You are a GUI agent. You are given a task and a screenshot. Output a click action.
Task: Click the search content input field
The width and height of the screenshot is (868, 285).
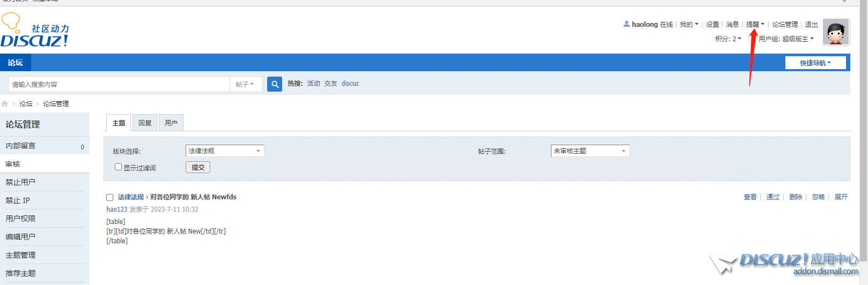(118, 84)
